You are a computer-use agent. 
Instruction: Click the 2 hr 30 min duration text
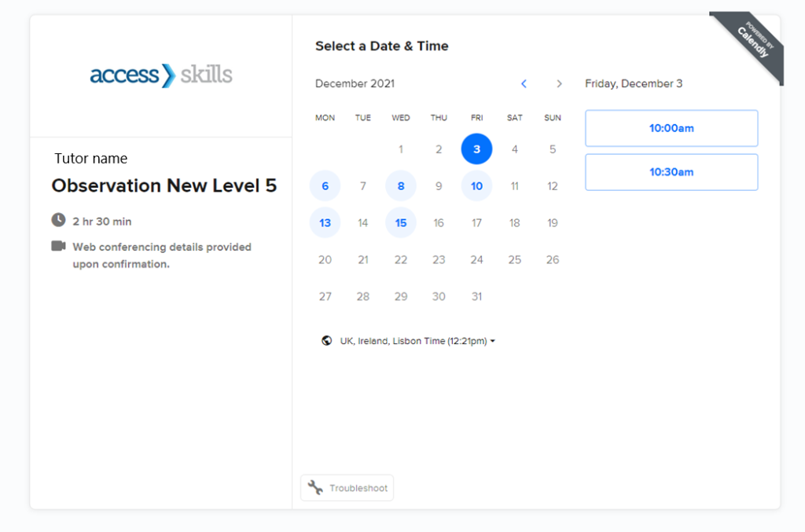point(101,222)
